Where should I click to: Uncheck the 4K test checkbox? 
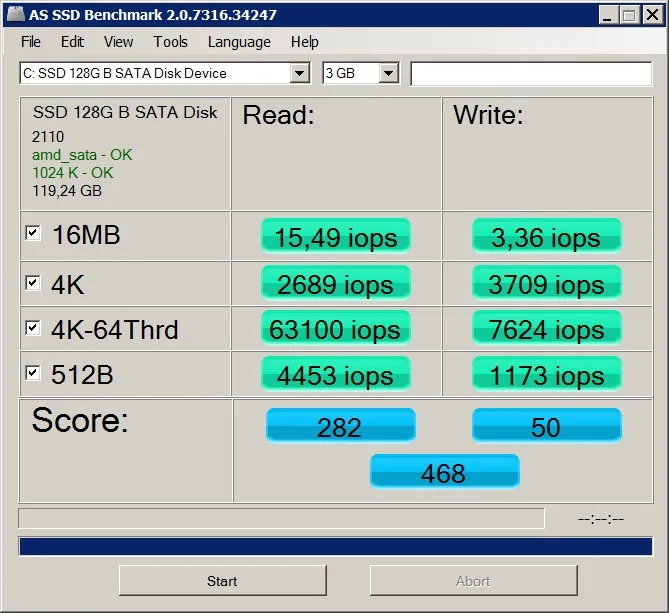click(33, 283)
